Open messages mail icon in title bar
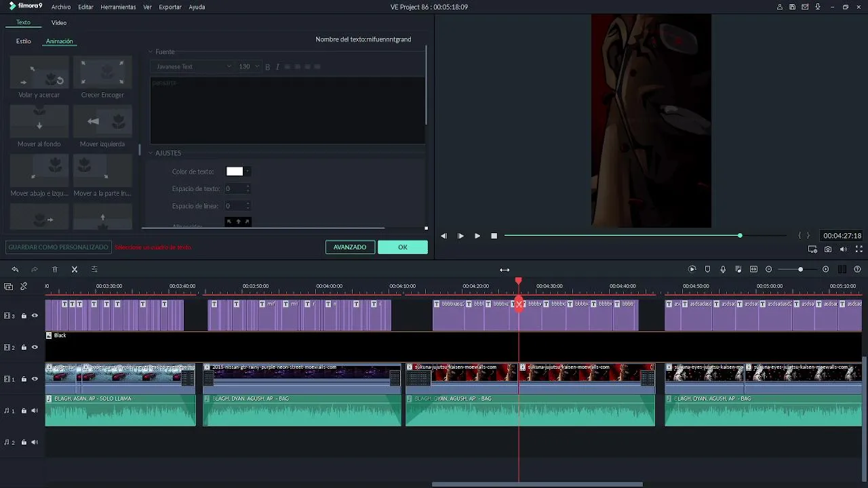868x488 pixels. 805,7
